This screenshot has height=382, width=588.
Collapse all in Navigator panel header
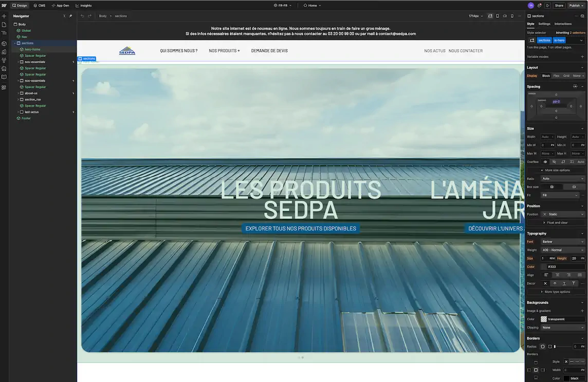(64, 16)
